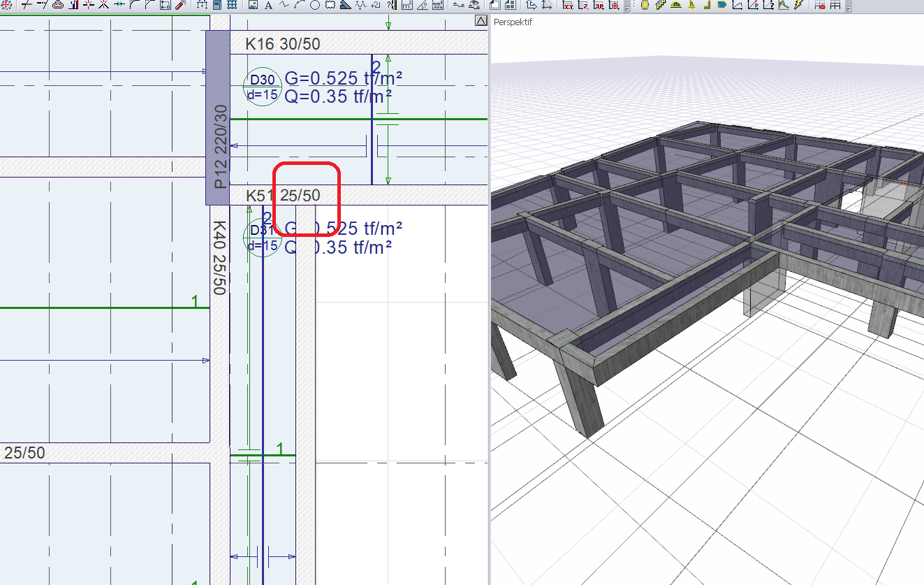Image resolution: width=924 pixels, height=585 pixels.
Task: Switch to 3P view icon
Action: [x=599, y=5]
